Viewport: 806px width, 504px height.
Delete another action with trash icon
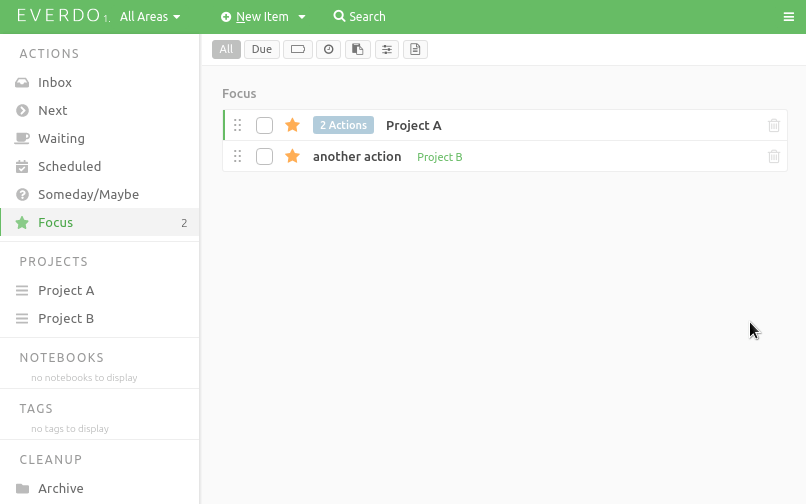(x=774, y=156)
